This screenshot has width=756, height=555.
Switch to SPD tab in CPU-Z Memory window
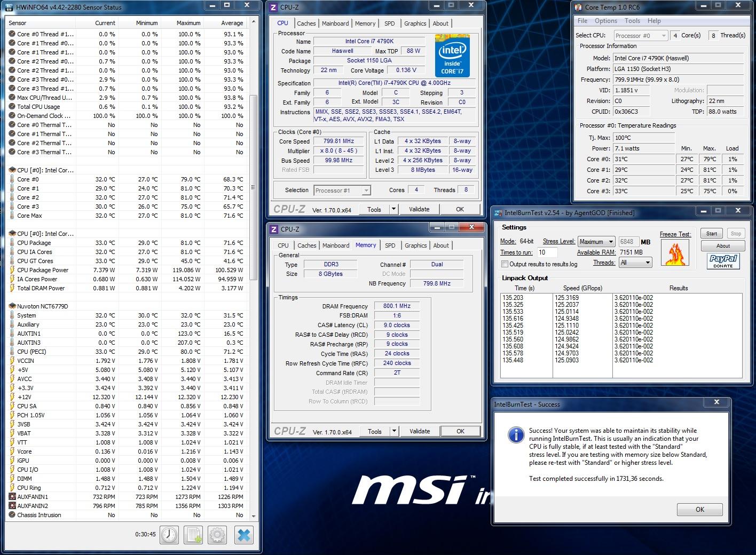[390, 245]
